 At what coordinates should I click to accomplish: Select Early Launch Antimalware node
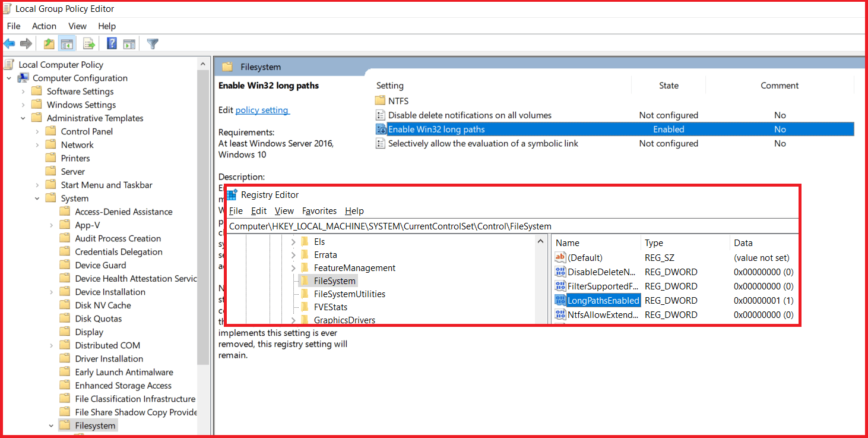click(x=124, y=372)
